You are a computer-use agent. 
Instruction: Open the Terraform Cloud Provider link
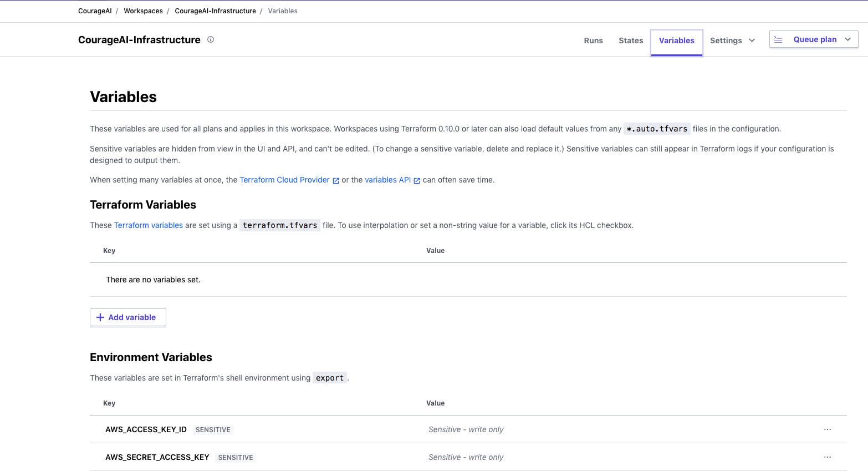[284, 180]
